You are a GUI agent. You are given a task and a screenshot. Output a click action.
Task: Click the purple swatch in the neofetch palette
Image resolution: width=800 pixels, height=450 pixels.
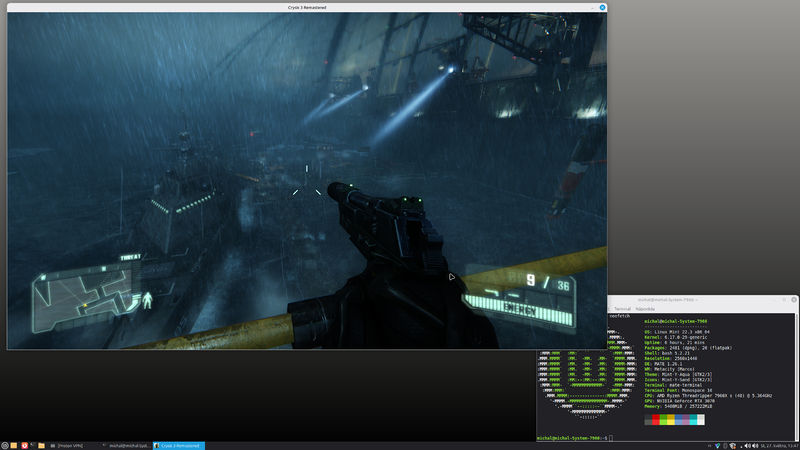[686, 419]
